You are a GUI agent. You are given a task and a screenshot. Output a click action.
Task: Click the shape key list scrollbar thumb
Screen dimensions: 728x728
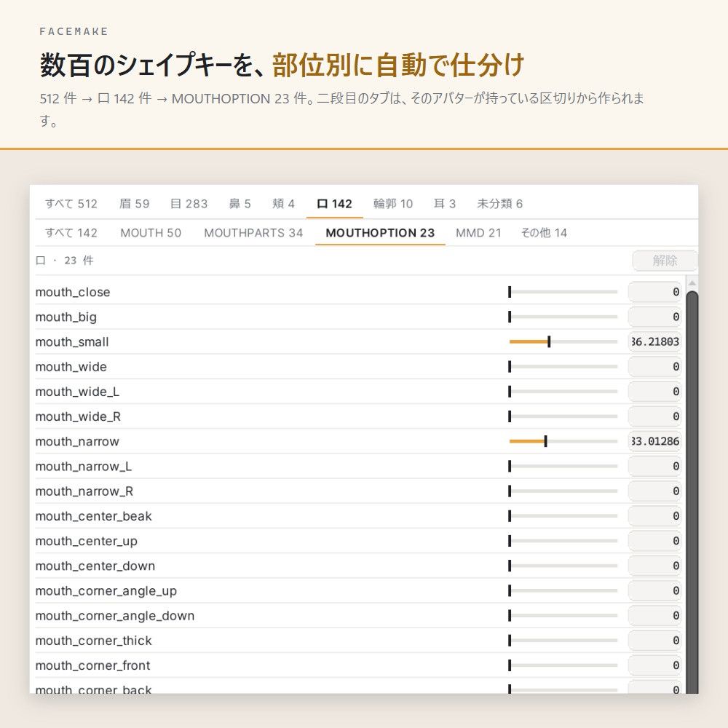(x=692, y=492)
